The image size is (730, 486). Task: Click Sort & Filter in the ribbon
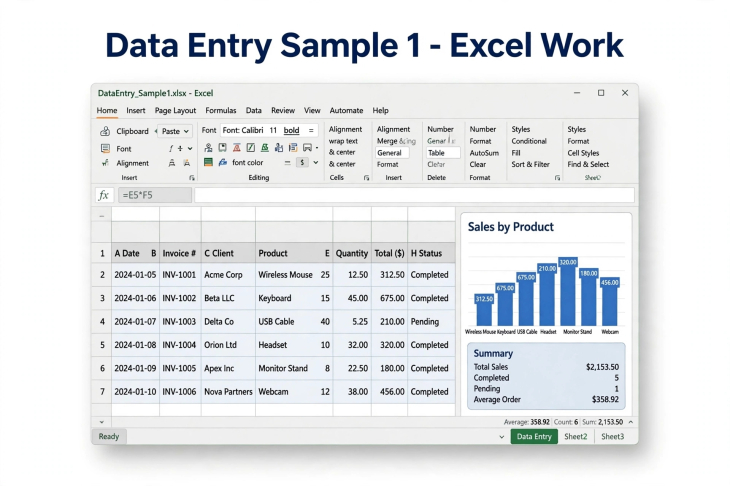click(530, 164)
